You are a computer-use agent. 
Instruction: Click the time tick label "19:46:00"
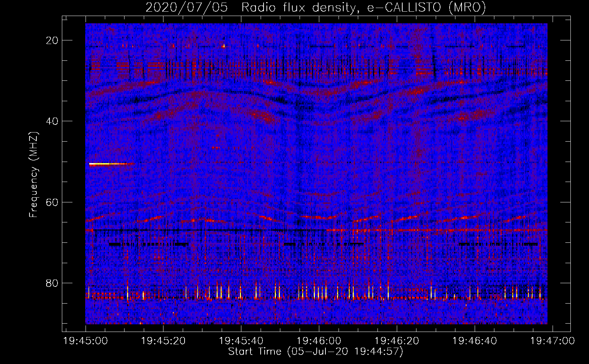pos(319,341)
